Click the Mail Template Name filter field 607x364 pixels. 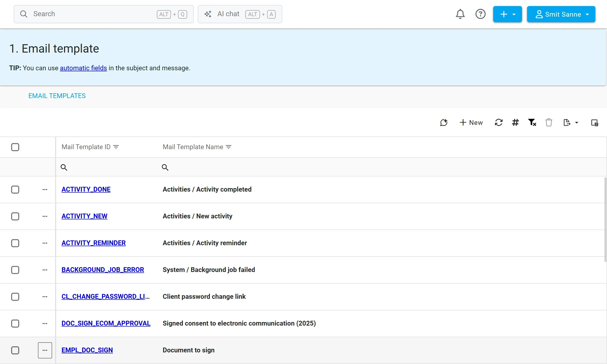382,167
